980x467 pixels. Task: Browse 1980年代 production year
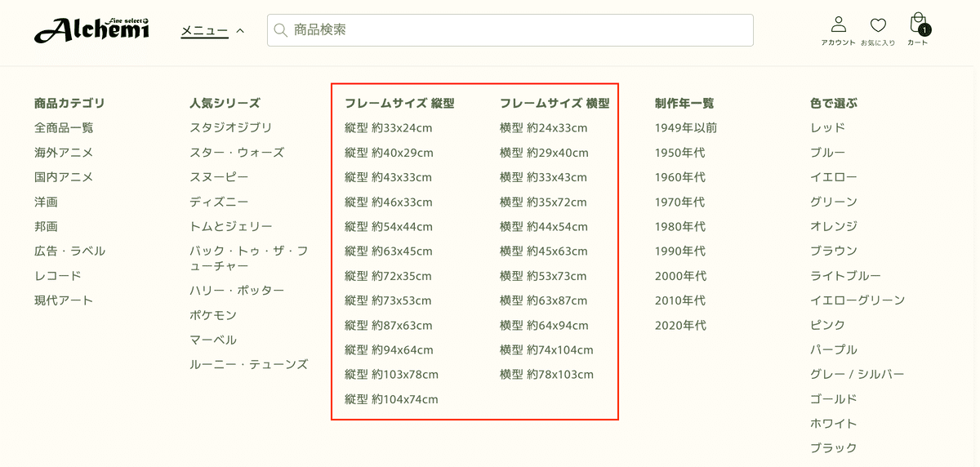[x=679, y=226]
